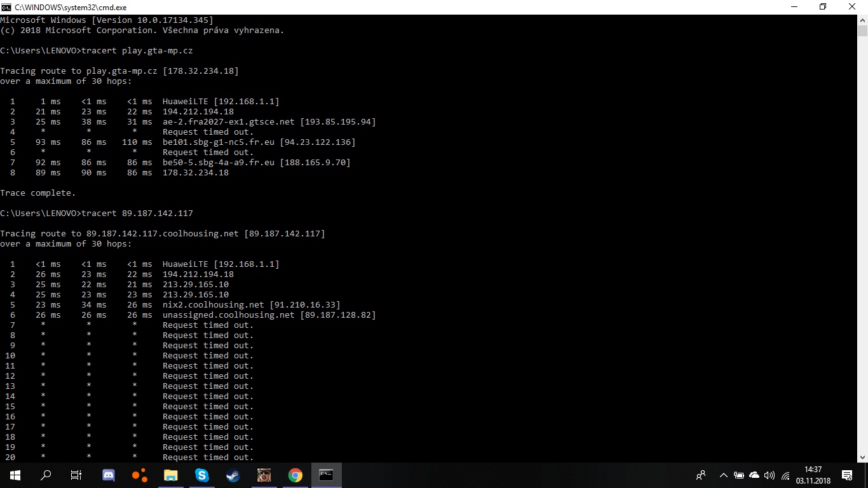Click the scrollbar down arrow
The image size is (868, 488).
pos(862,457)
